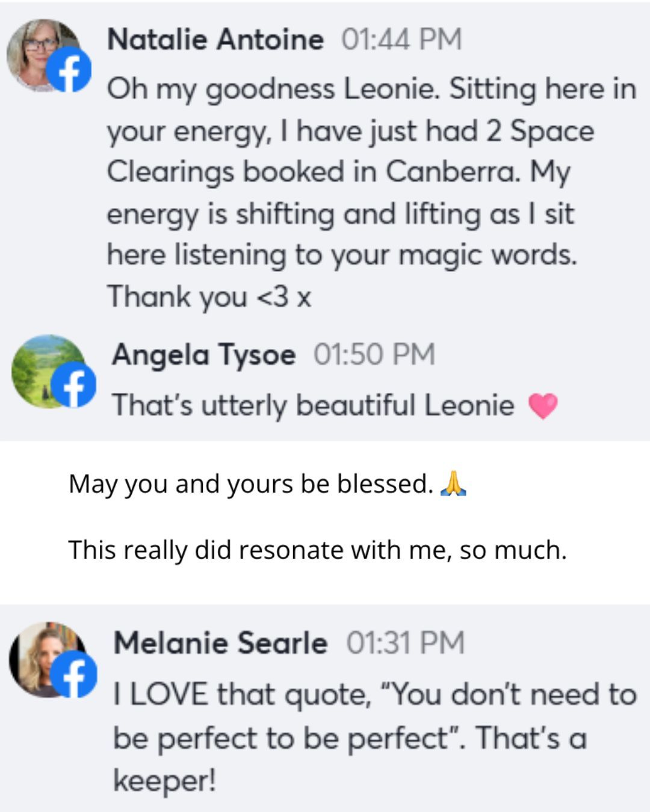Click "This really did resonate with me" text
This screenshot has width=650, height=812.
[317, 550]
